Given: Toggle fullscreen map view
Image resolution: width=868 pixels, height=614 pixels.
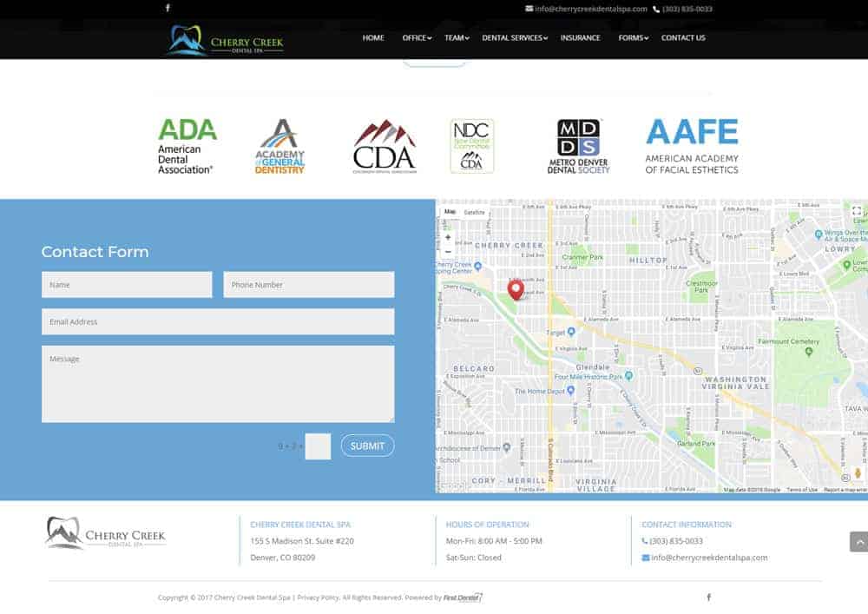Looking at the screenshot, I should pos(857,211).
